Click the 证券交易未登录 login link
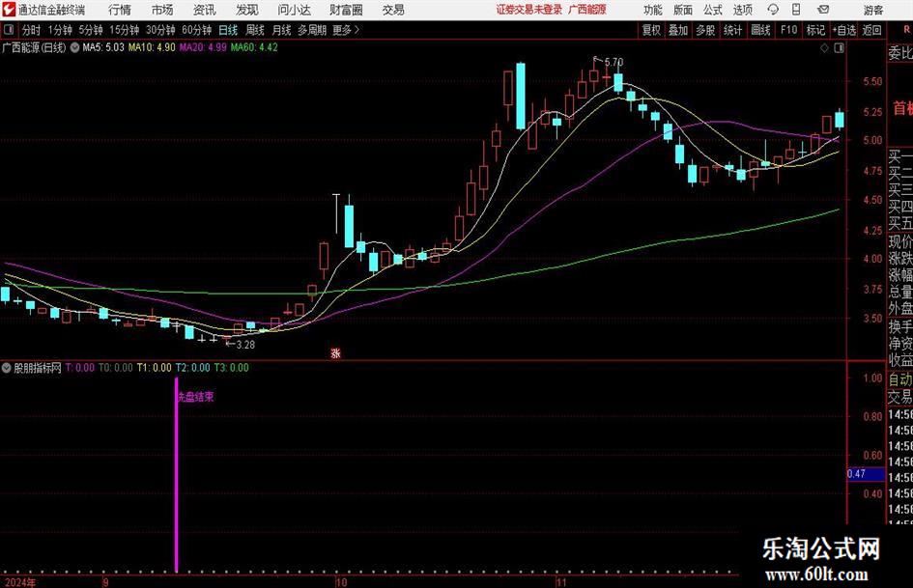Viewport: 913px width, 588px height. tap(529, 10)
